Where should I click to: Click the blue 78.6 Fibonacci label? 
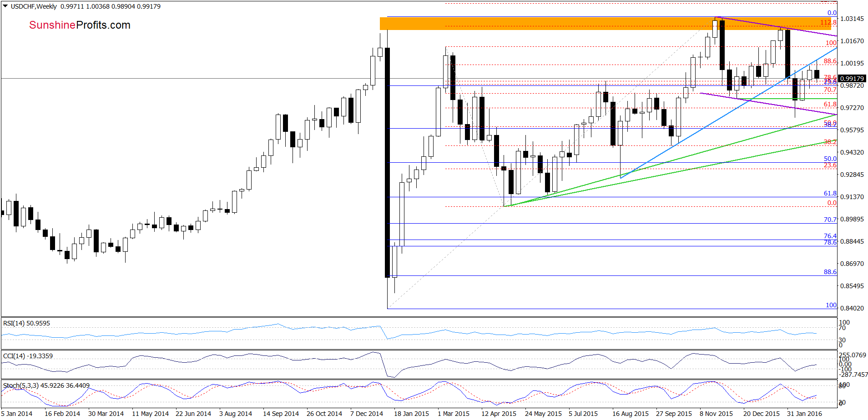pyautogui.click(x=830, y=242)
